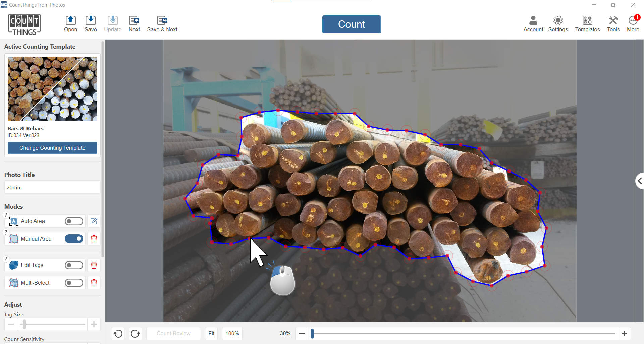The height and width of the screenshot is (344, 644).
Task: Enable the Auto Area toggle
Action: [74, 221]
